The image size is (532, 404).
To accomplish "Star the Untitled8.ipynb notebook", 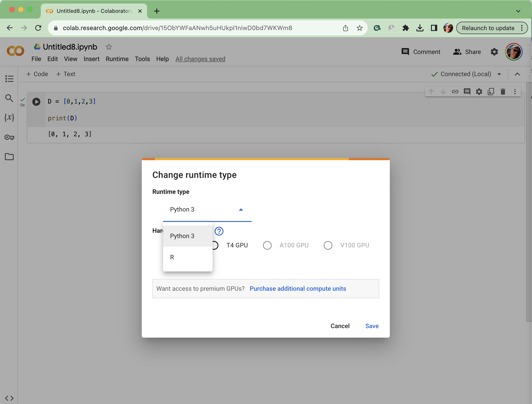I will pyautogui.click(x=109, y=47).
